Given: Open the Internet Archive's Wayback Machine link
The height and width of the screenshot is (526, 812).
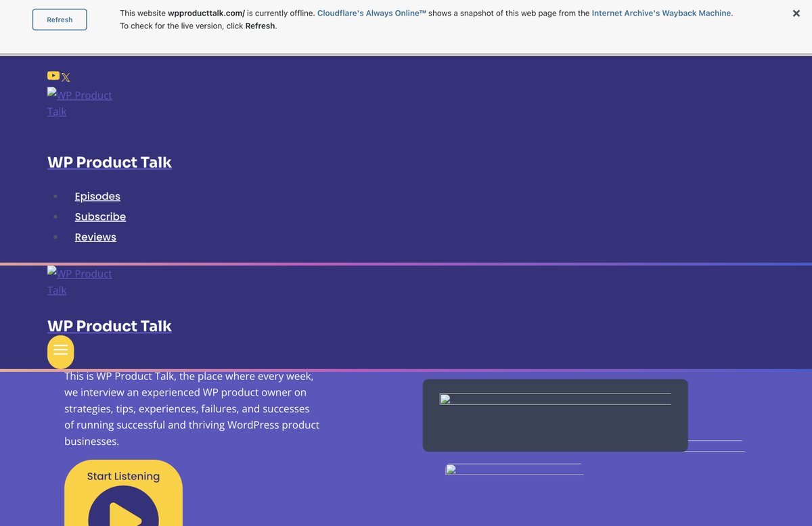Looking at the screenshot, I should [x=661, y=13].
